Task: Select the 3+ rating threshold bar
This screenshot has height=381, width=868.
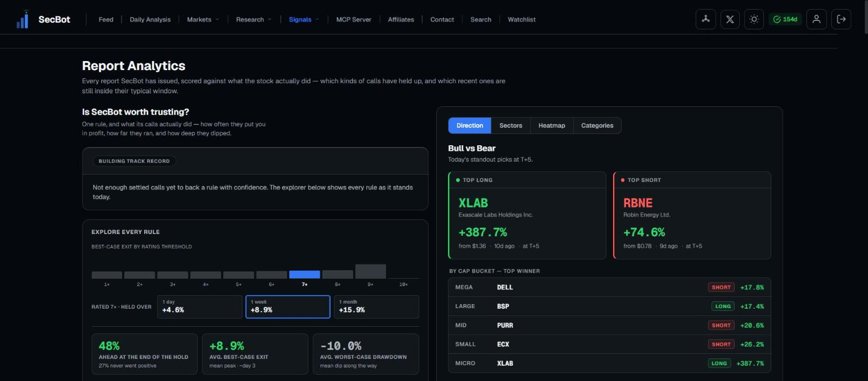Action: point(172,275)
